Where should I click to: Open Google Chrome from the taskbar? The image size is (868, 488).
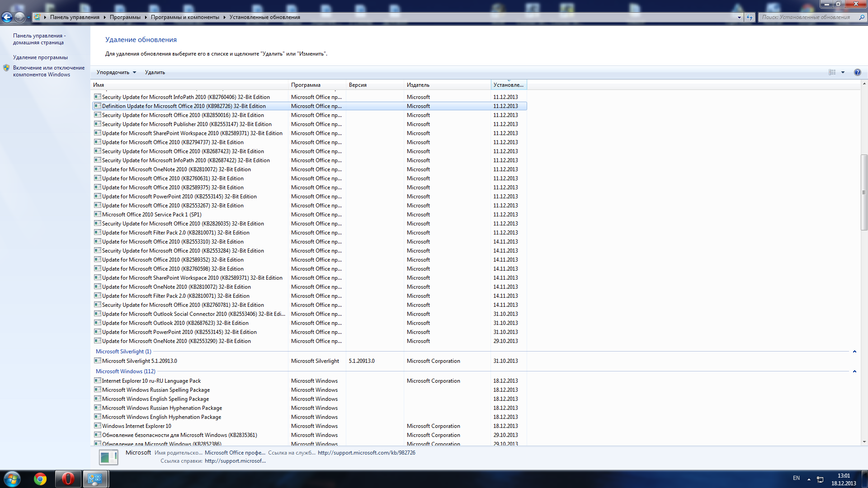point(40,479)
